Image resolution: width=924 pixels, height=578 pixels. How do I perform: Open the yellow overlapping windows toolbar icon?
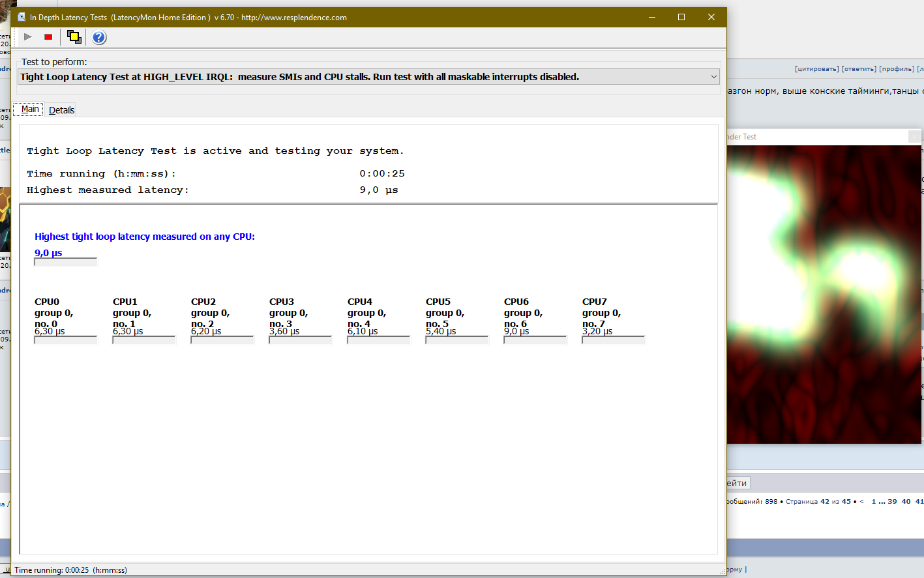click(74, 37)
